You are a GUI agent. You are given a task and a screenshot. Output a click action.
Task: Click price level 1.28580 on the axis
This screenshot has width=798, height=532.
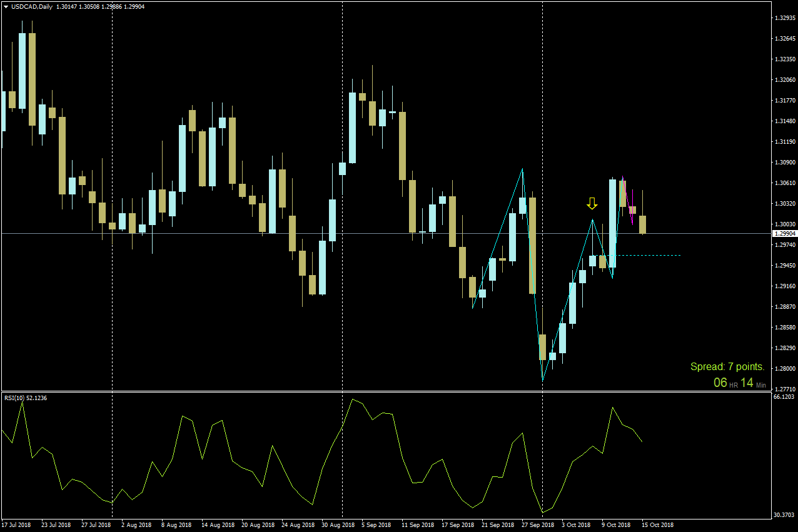(x=784, y=328)
